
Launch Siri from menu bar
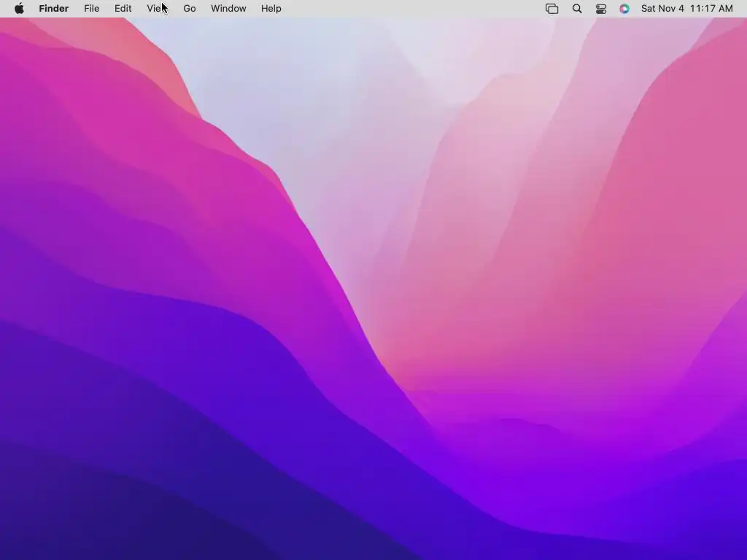click(624, 9)
